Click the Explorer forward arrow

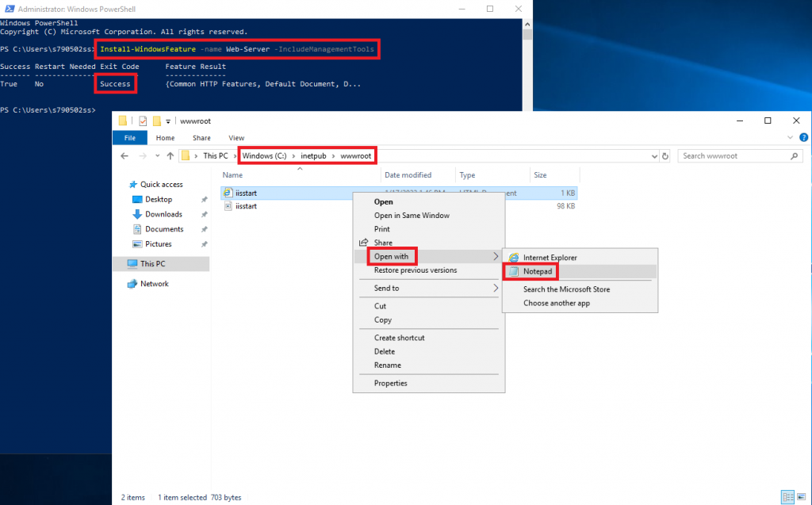click(143, 156)
